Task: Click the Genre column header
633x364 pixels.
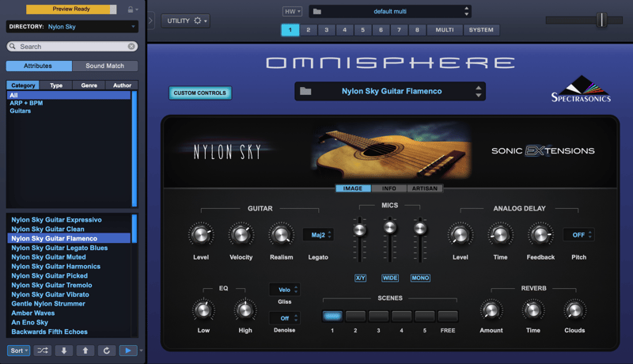Action: click(89, 85)
